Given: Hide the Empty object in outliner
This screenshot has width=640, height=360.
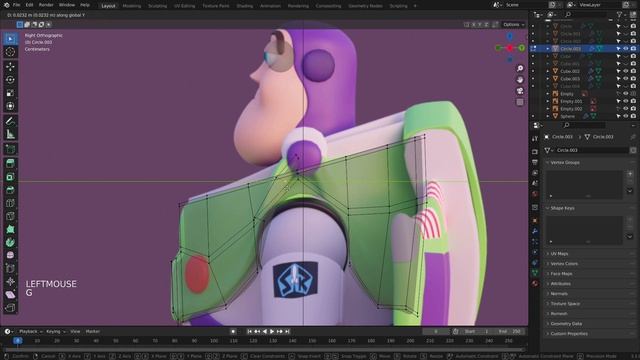Looking at the screenshot, I should click(626, 93).
